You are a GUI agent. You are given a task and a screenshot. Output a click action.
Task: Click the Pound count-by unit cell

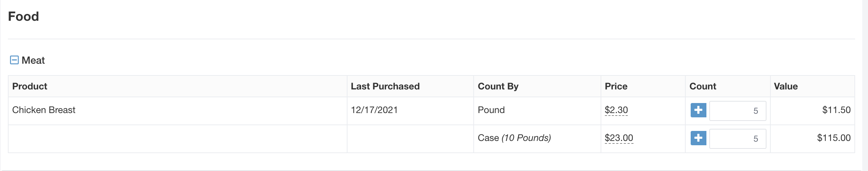point(491,110)
